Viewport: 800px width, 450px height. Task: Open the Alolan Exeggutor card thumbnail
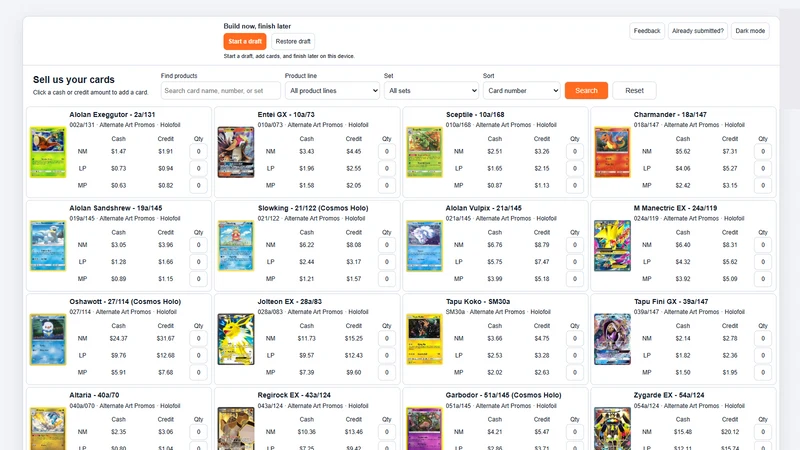(x=48, y=152)
